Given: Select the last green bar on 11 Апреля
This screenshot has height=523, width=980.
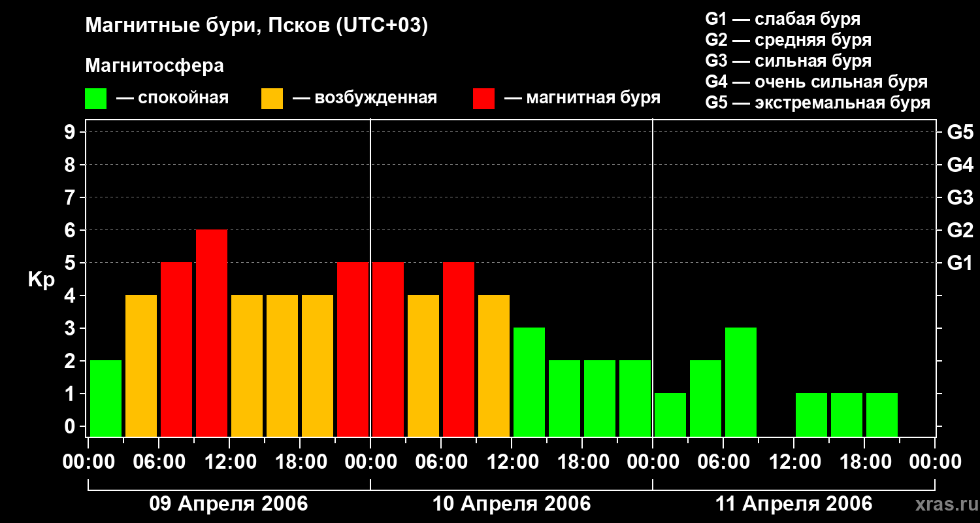Looking at the screenshot, I should coord(882,415).
